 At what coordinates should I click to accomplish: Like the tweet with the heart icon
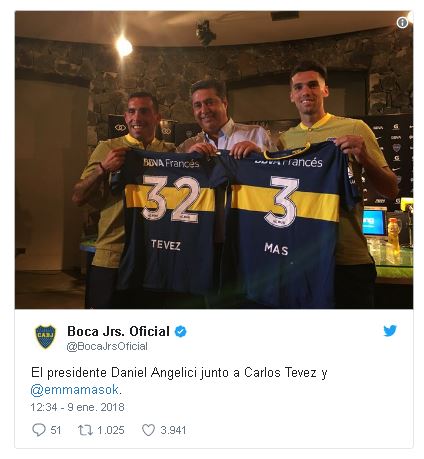[149, 430]
